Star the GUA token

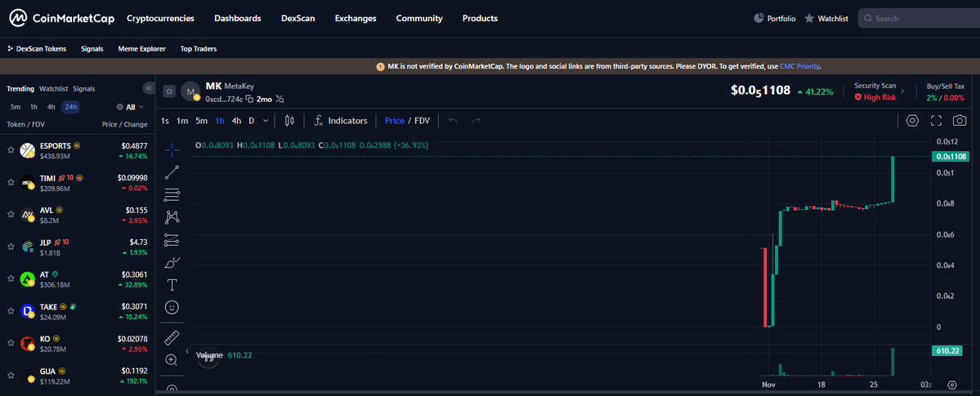[x=11, y=376]
